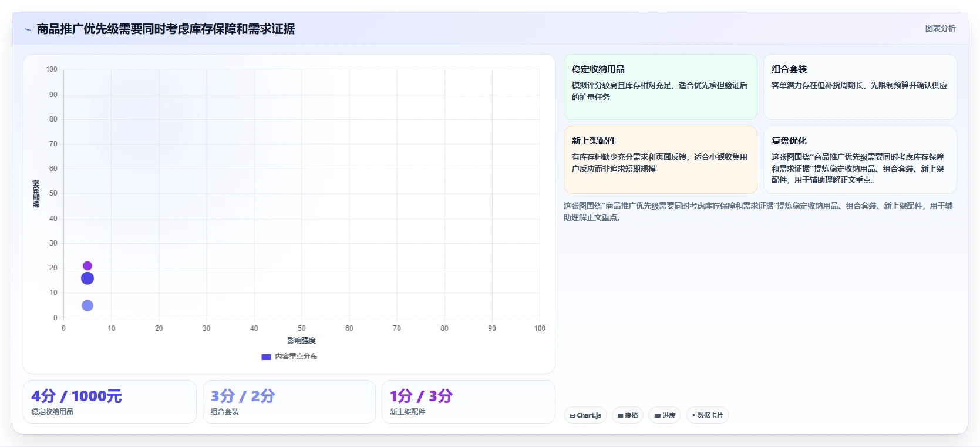This screenshot has width=980, height=447.
Task: Click the 图表分析 label in the header
Action: [x=940, y=28]
